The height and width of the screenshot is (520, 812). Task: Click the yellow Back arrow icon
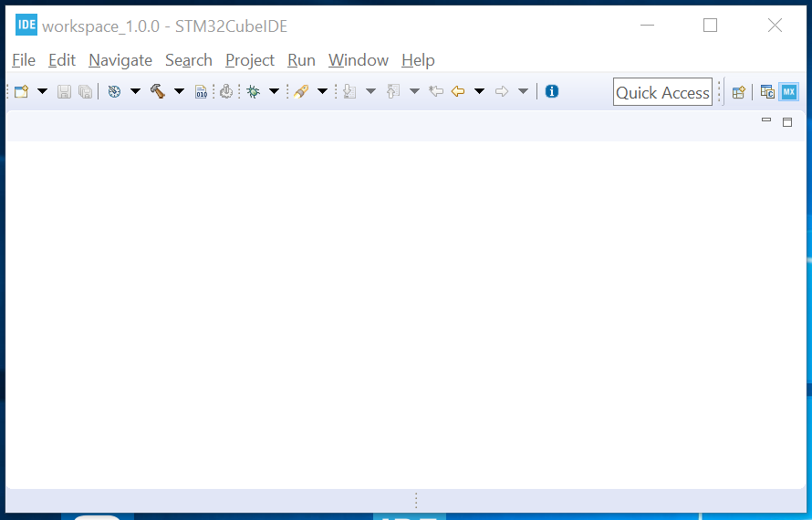pyautogui.click(x=458, y=91)
